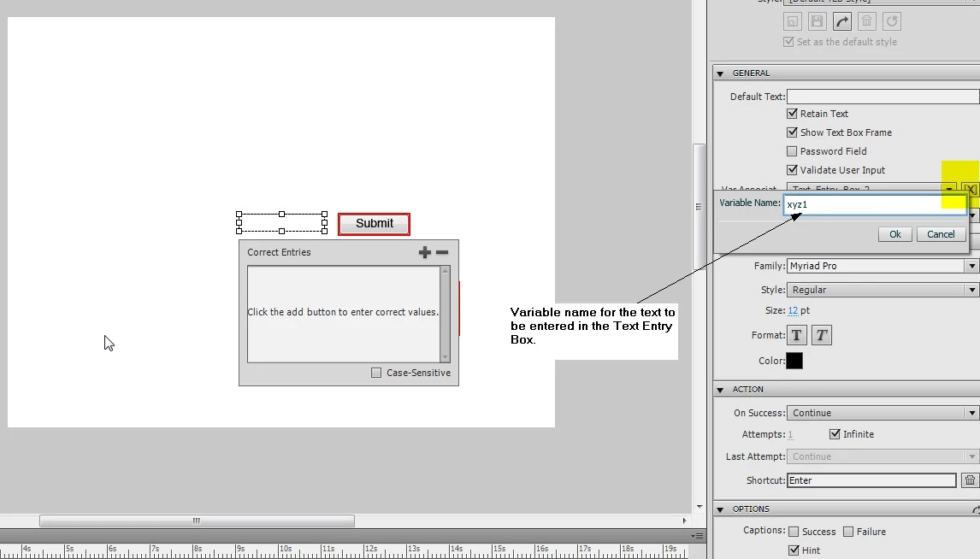This screenshot has height=559, width=980.
Task: Click the Attempts value
Action: 790,434
